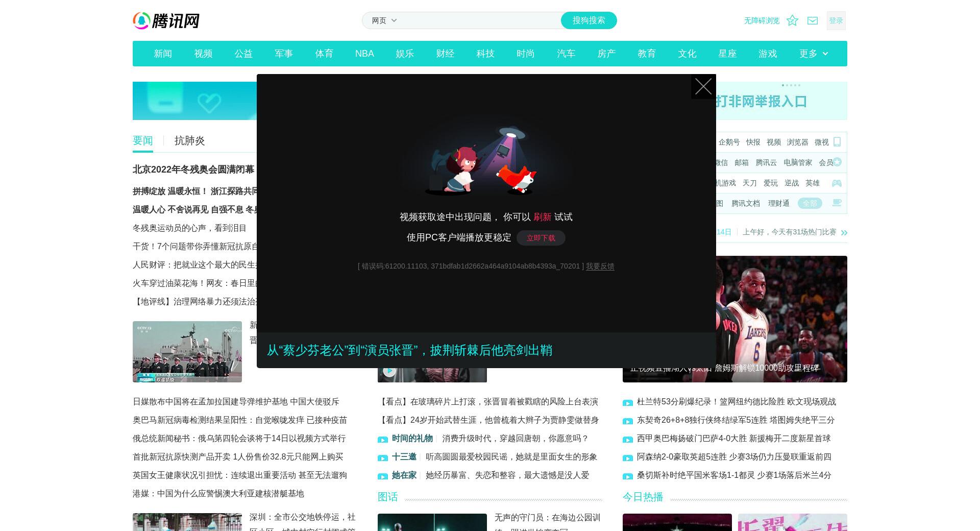Viewport: 980px width, 531px height.
Task: Open the 科技 navigation item
Action: coord(485,54)
